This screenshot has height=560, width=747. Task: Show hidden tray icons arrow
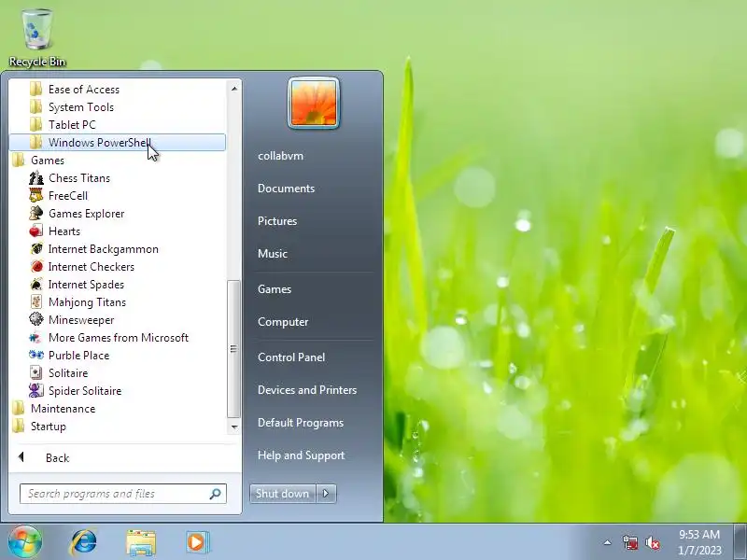click(x=608, y=542)
